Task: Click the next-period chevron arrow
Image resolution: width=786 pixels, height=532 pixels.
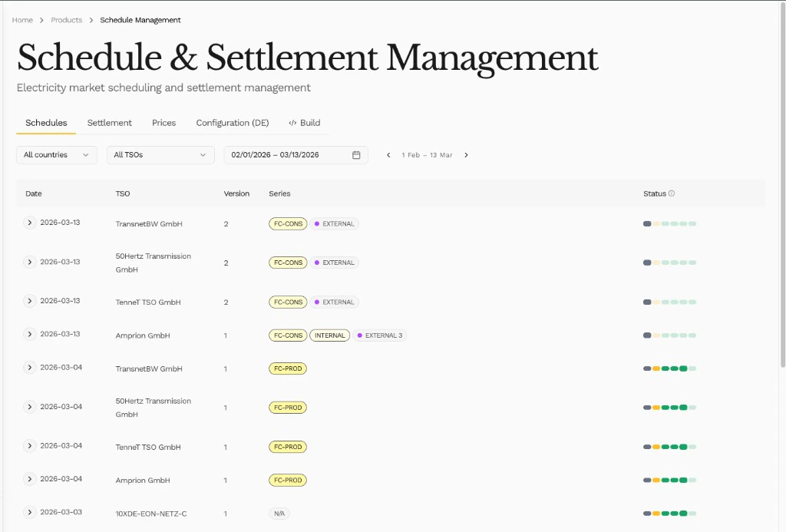Action: click(x=466, y=154)
